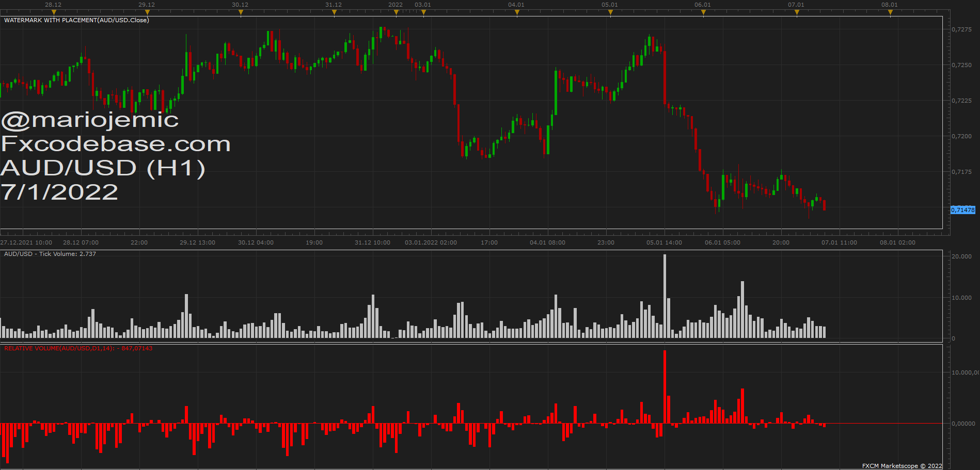Screen dimensions: 980x470
Task: Click the 0,7175 price axis value
Action: pos(961,172)
